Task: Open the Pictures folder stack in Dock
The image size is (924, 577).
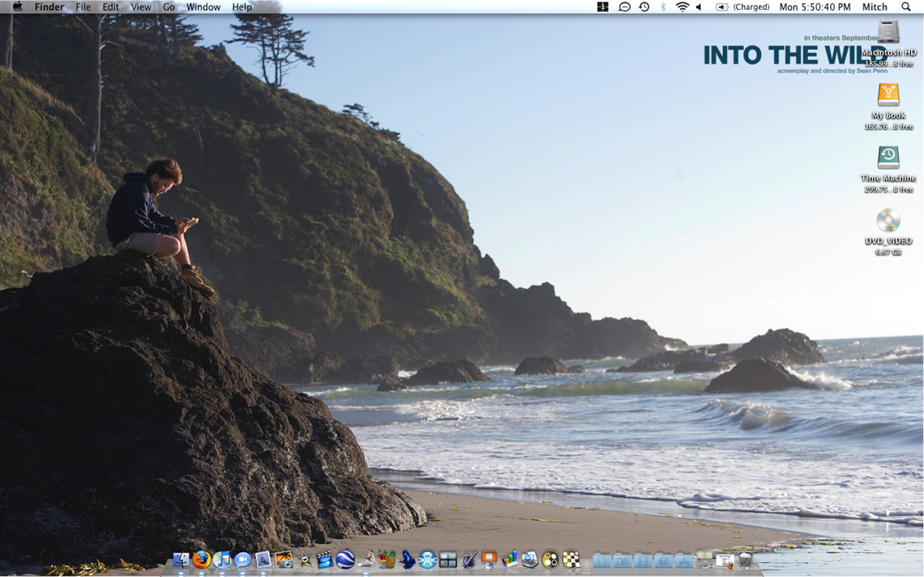Action: tap(622, 560)
